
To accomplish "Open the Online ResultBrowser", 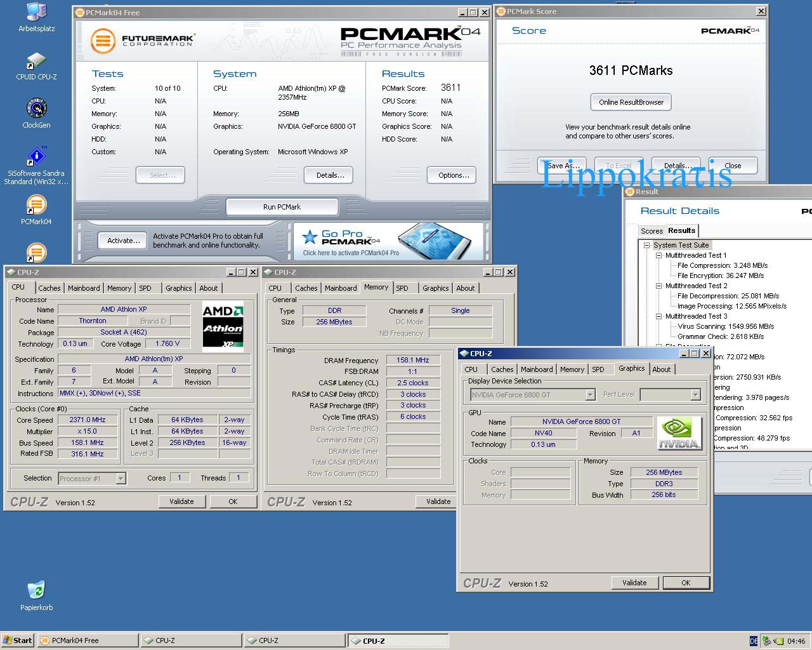I will point(631,102).
